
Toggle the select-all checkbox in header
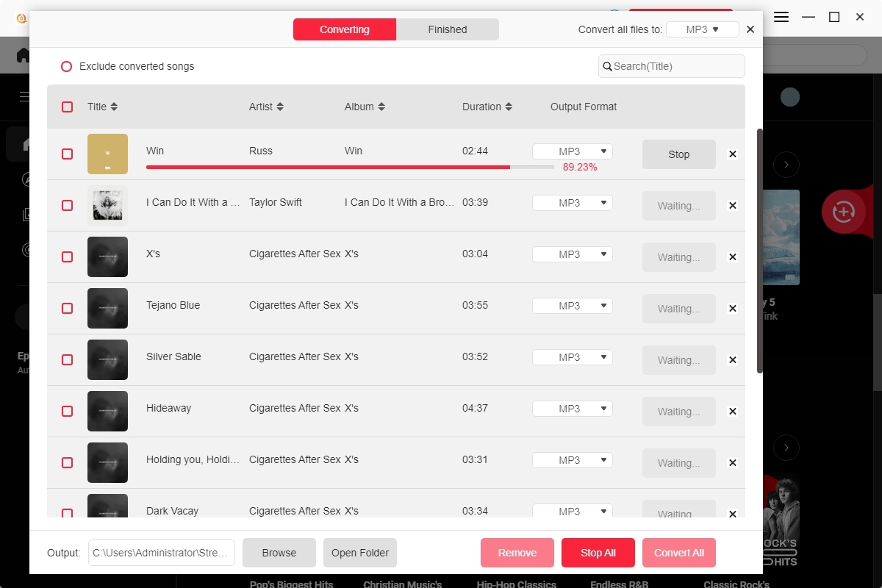click(x=67, y=107)
